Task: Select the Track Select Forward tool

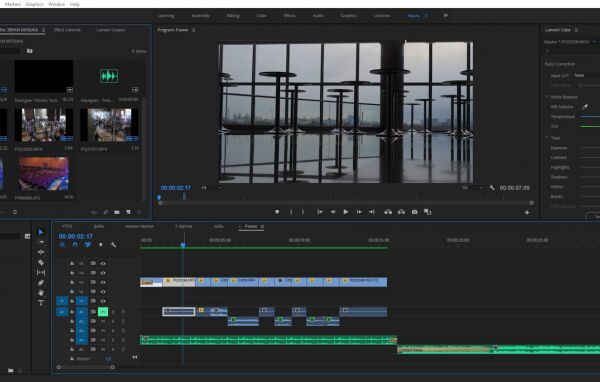Action: point(41,242)
